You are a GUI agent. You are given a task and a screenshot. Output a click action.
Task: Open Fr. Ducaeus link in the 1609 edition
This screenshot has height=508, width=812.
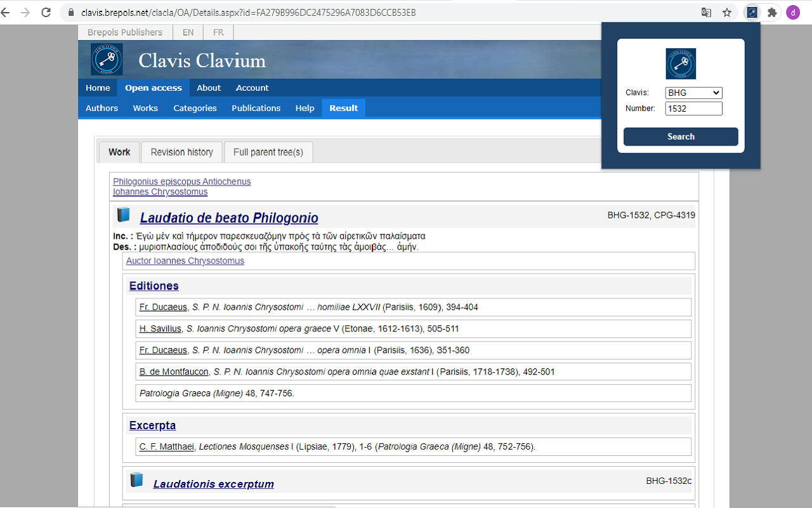tap(163, 307)
